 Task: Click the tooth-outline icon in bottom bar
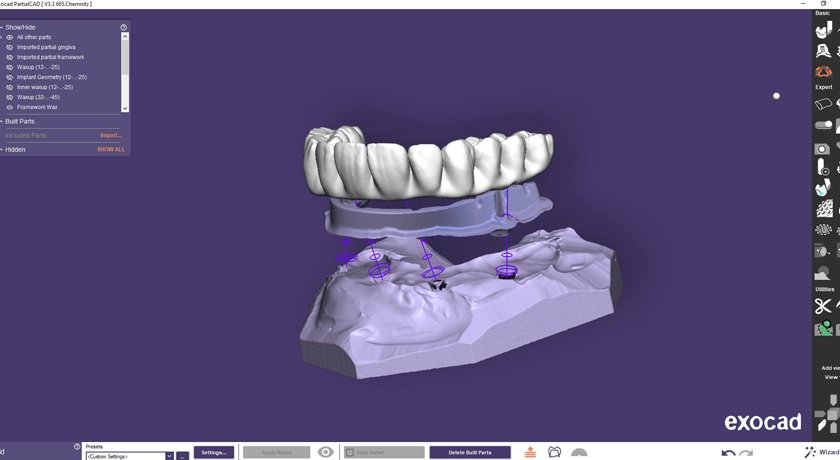click(554, 452)
